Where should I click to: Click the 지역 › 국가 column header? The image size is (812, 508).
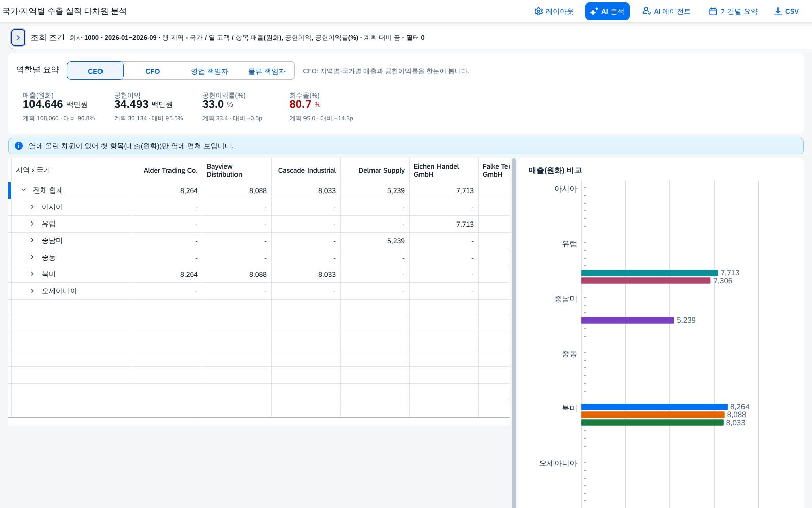[x=72, y=170]
